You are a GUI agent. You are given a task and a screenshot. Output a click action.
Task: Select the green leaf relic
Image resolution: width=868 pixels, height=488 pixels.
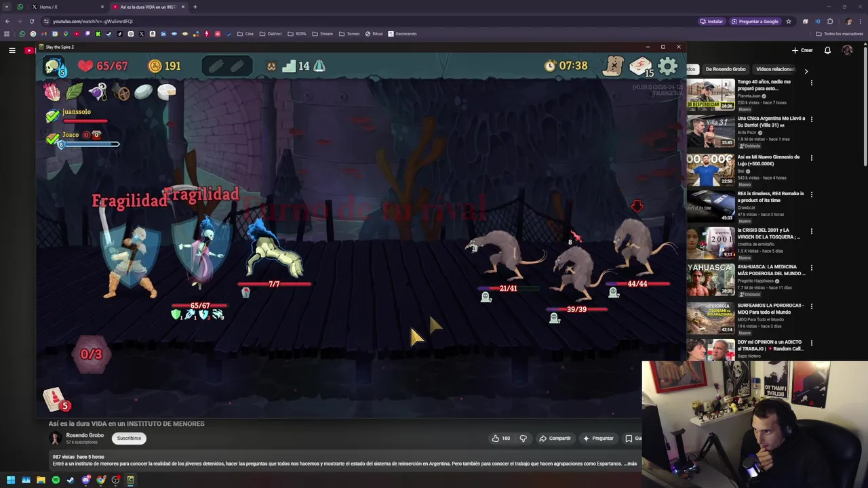[75, 91]
